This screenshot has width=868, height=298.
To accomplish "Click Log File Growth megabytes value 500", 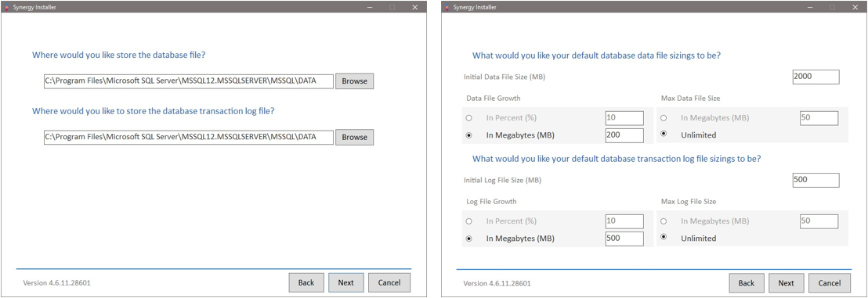I will (x=624, y=239).
